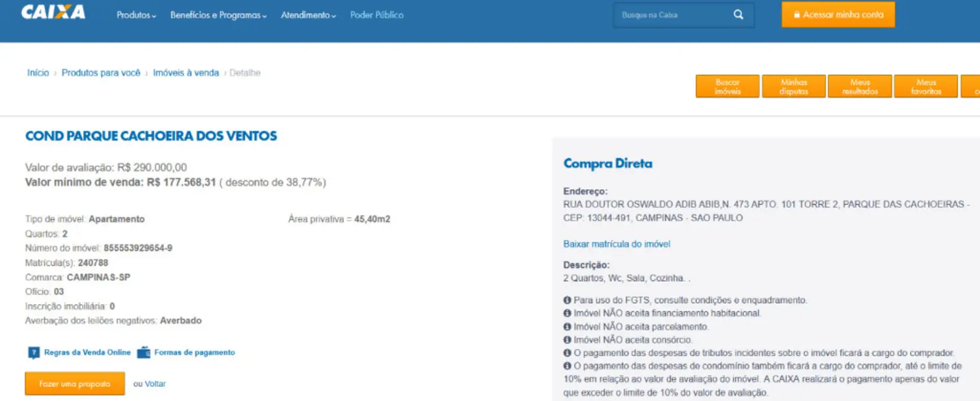Click the search magnifier icon
This screenshot has height=401, width=980.
(x=738, y=15)
